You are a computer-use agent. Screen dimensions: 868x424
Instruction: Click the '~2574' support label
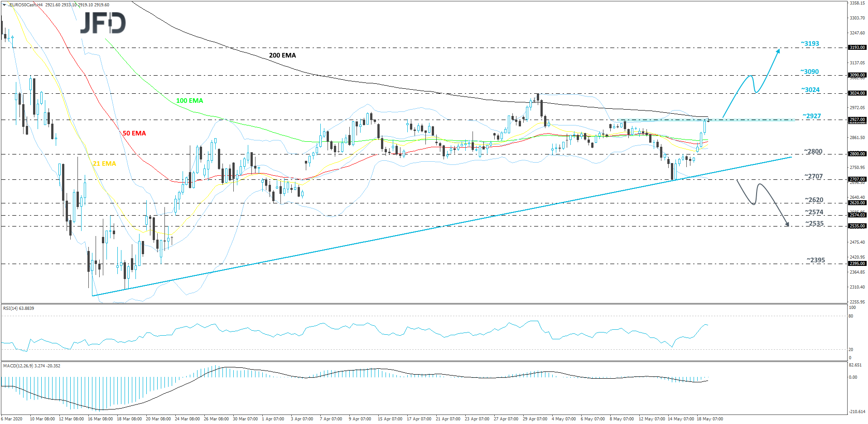pyautogui.click(x=814, y=212)
